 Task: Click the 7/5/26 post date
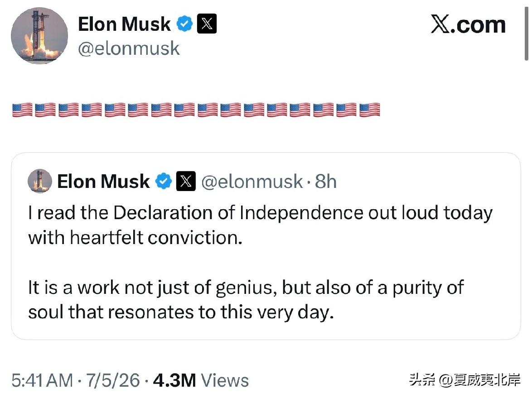tap(113, 380)
